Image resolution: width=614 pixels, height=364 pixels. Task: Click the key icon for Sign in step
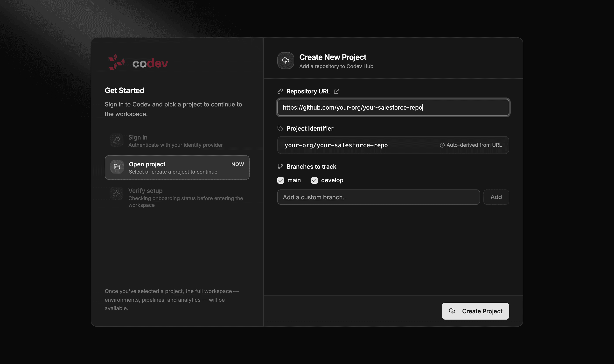(x=117, y=140)
